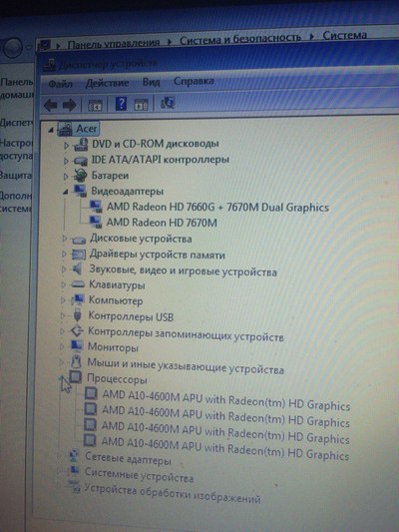
Task: Collapse the Acer root node
Action: 51,130
